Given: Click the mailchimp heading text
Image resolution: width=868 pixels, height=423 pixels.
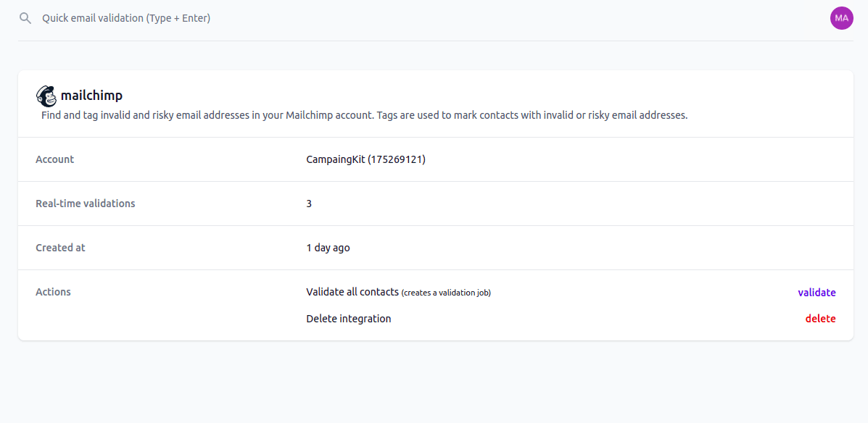Looking at the screenshot, I should (91, 95).
